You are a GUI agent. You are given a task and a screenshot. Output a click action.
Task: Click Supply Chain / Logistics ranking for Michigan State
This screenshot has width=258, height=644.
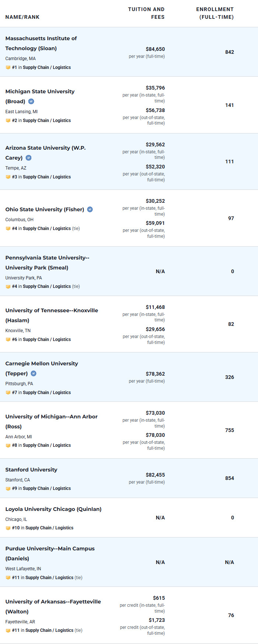[x=47, y=121]
